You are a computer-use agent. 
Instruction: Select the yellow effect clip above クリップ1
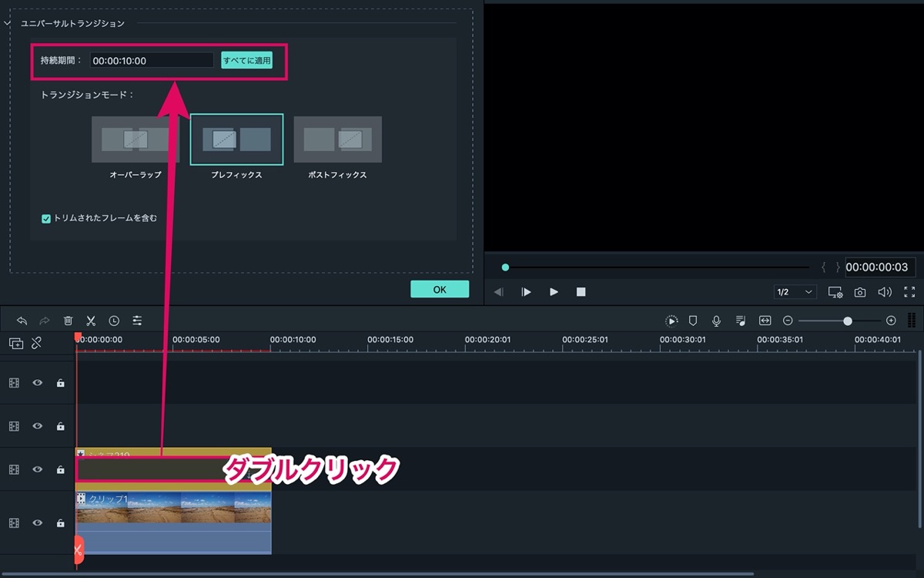tap(173, 469)
